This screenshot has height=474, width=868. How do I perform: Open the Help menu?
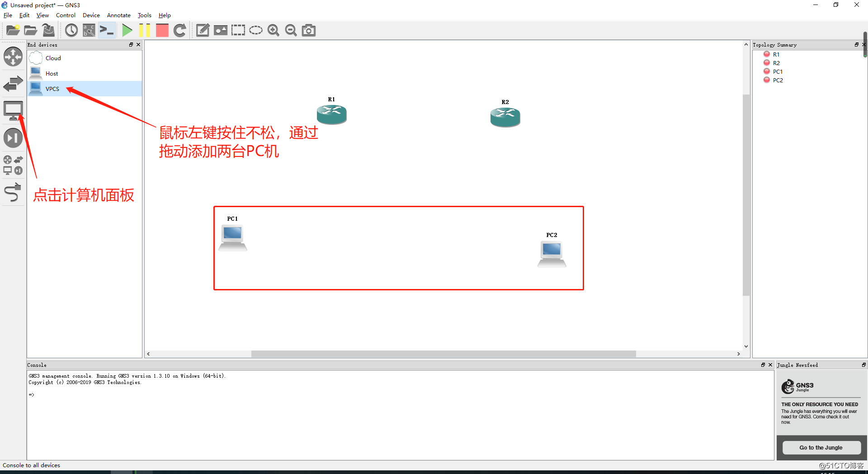pos(165,15)
